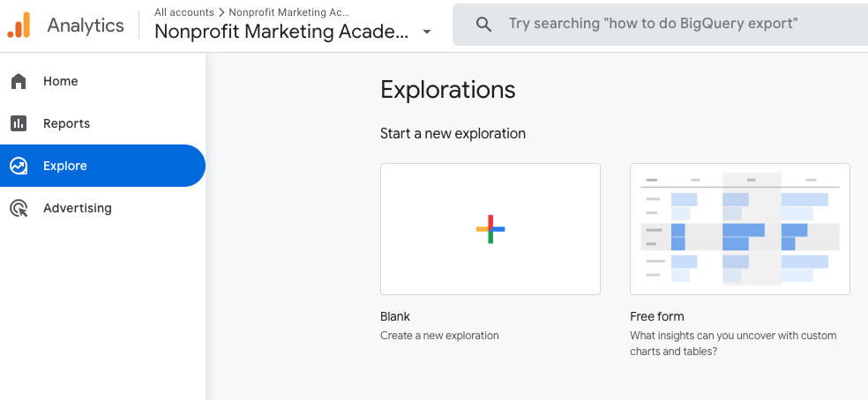Click the Blank exploration label
The width and height of the screenshot is (868, 400).
point(395,316)
